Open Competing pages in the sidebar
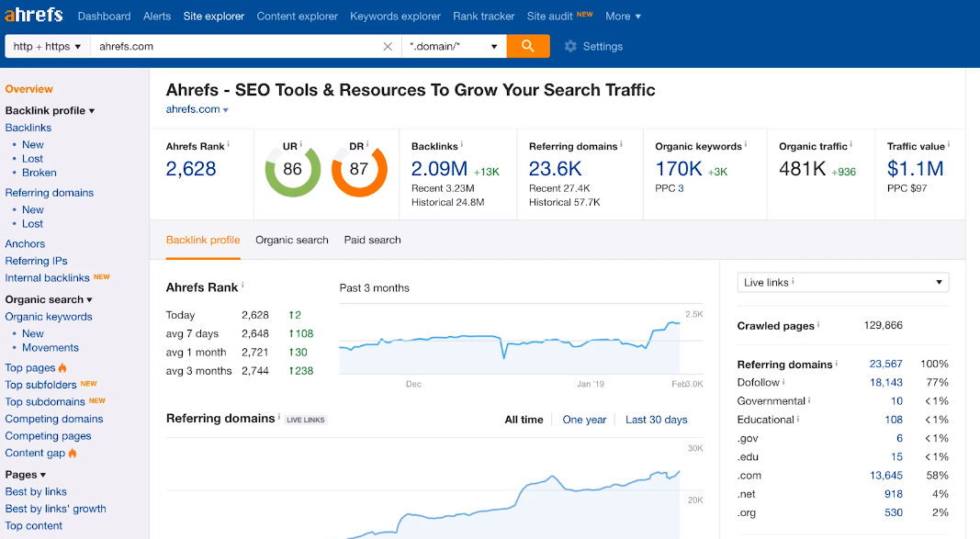Screen dimensions: 980x539 coord(48,436)
